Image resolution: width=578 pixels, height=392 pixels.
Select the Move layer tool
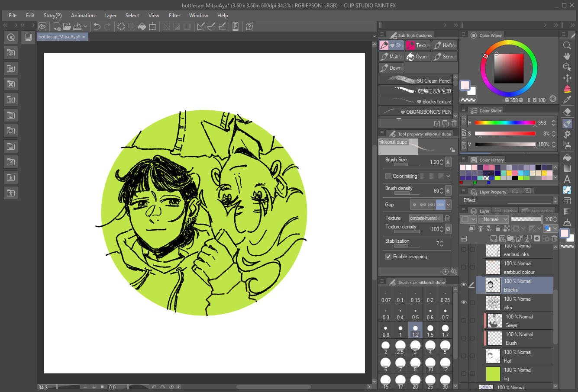pos(567,78)
